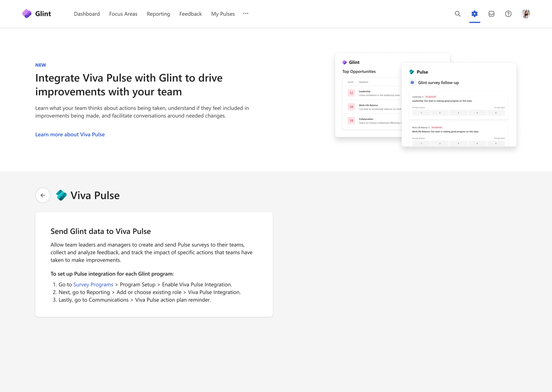Click the Survey Programs link
Image resolution: width=552 pixels, height=392 pixels.
pyautogui.click(x=93, y=284)
